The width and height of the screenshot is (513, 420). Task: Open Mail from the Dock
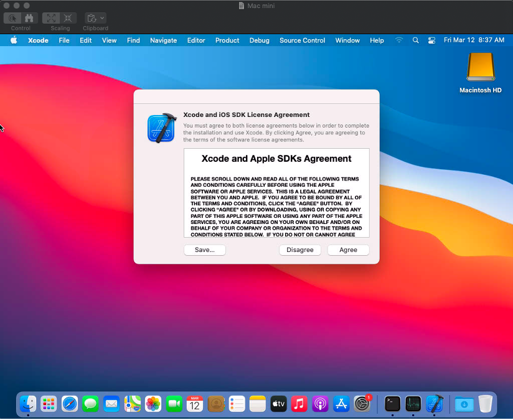[x=111, y=404]
